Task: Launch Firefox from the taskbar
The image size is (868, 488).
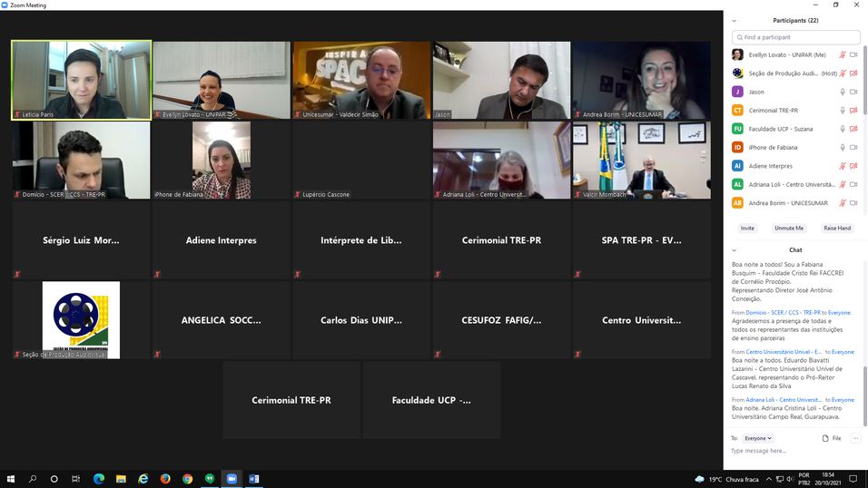Action: [x=165, y=479]
